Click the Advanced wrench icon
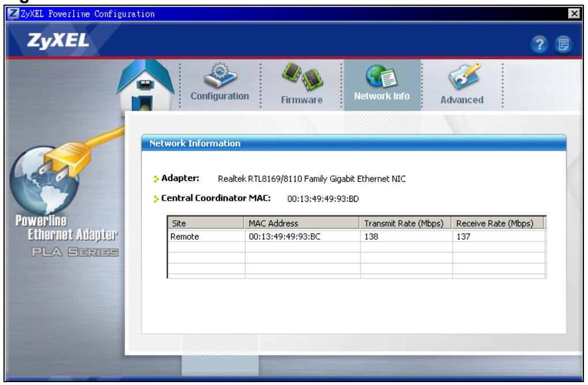This screenshot has height=385, width=588. pos(464,76)
